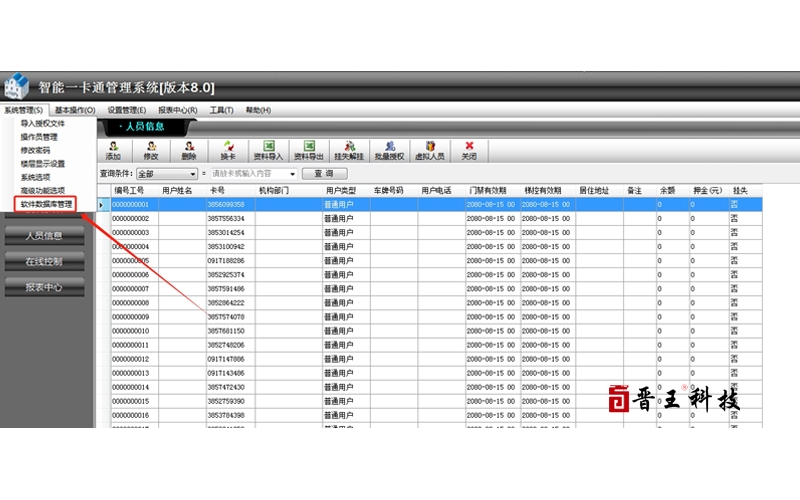
Task: Choose 系统选项 from the menu
Action: click(35, 177)
